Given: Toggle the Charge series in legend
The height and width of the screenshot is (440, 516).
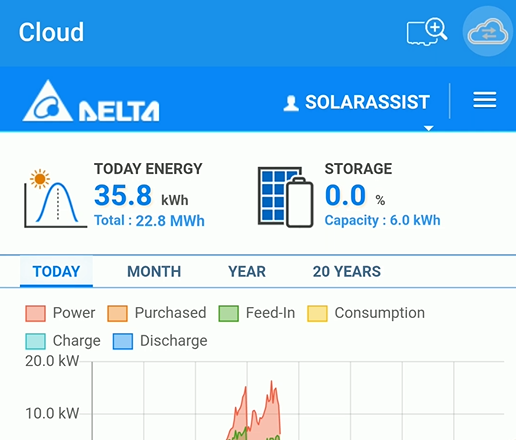Looking at the screenshot, I should pos(63,341).
